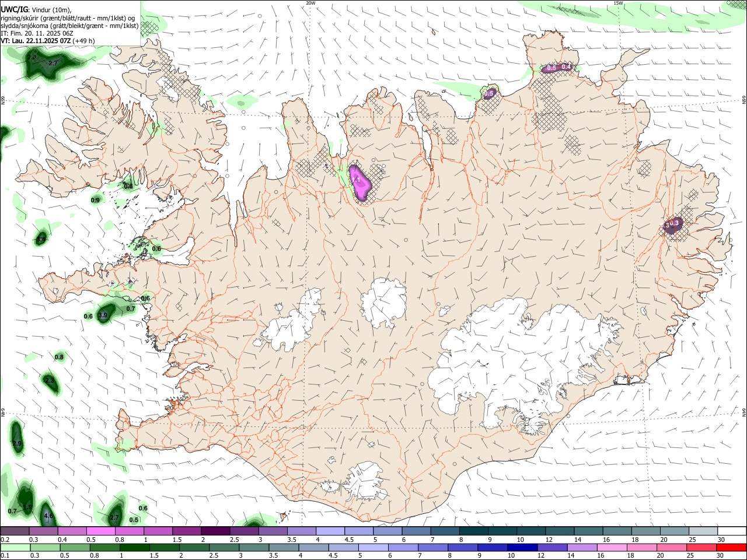Click the IT: Fim. 20. 11. 2025 06Z line
This screenshot has height=560, width=747.
click(x=37, y=33)
